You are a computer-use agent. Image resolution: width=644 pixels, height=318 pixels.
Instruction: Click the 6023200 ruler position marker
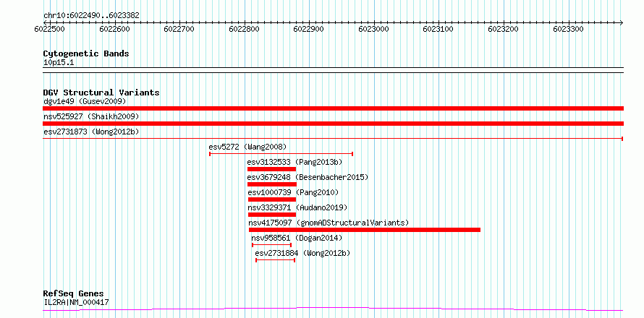point(503,29)
